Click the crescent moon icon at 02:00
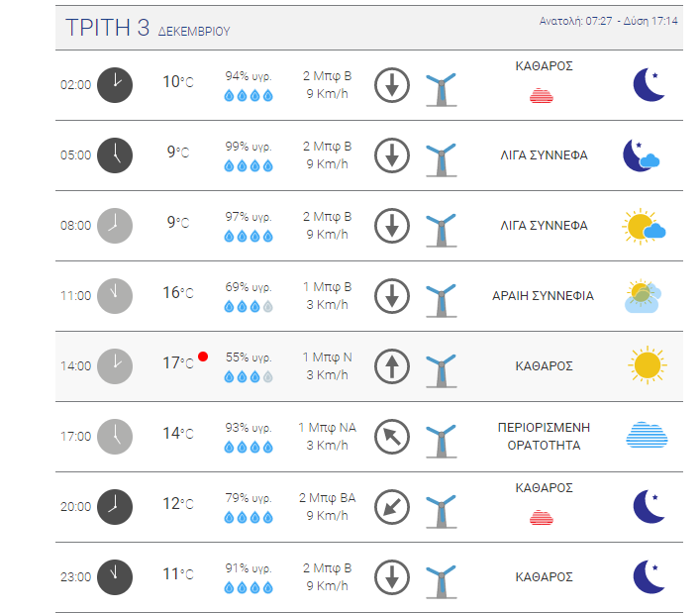 [x=650, y=85]
